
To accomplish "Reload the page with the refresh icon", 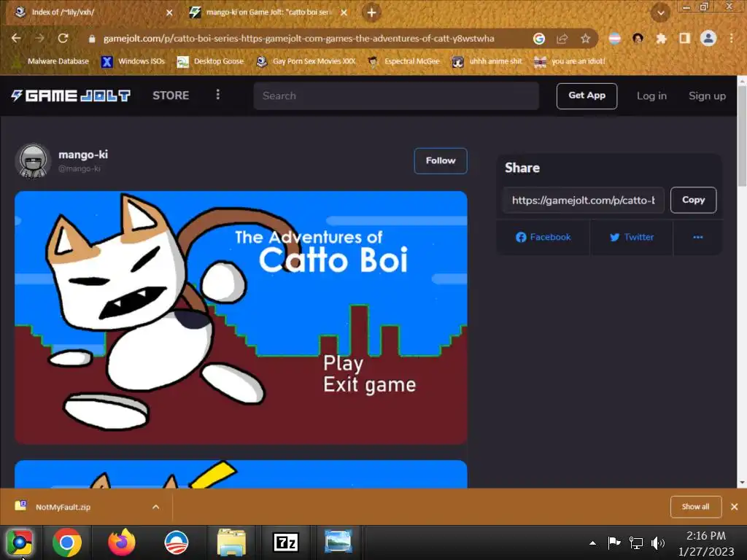I will coord(63,38).
